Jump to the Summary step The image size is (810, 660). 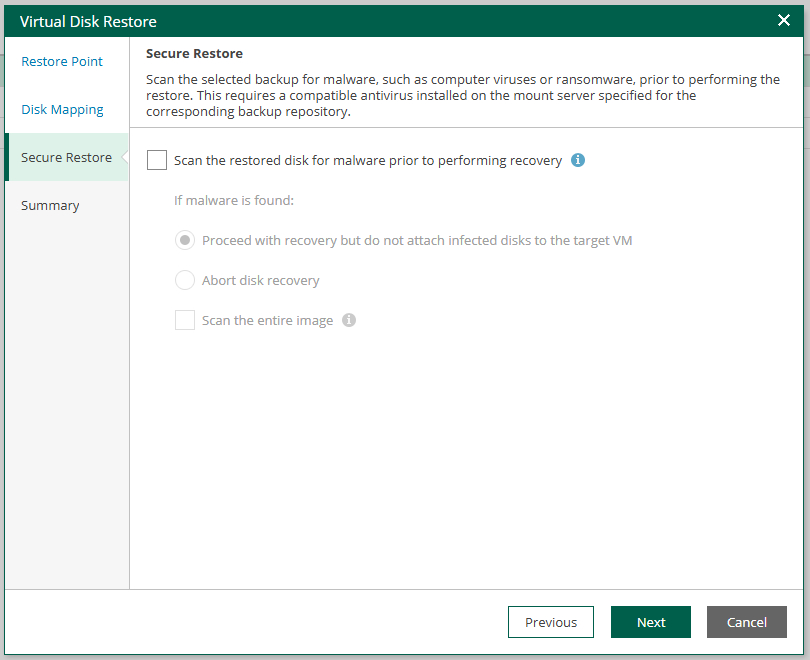(50, 206)
